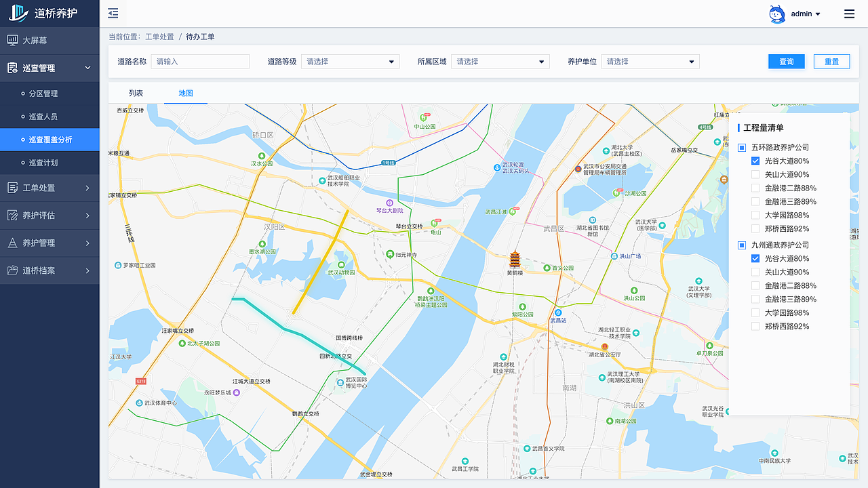Uncheck 光谷大道80% under 九州通政养护公司
This screenshot has width=868, height=488.
coord(755,258)
